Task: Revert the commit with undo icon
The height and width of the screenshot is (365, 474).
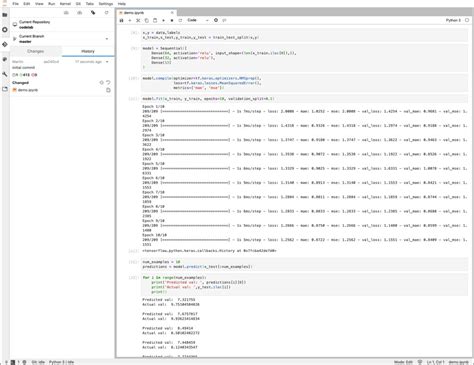Action: [108, 82]
